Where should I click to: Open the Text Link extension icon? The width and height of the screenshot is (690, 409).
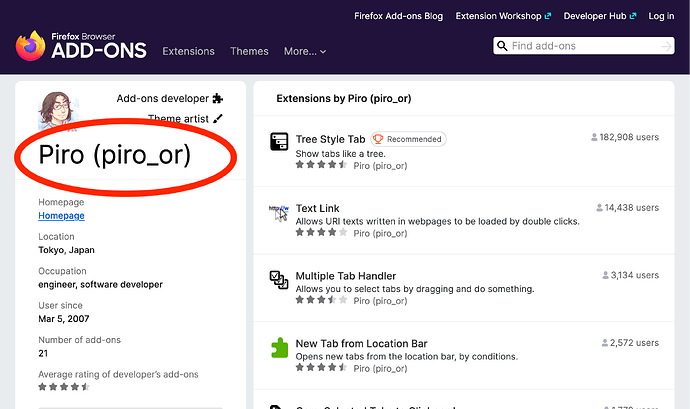(x=279, y=213)
